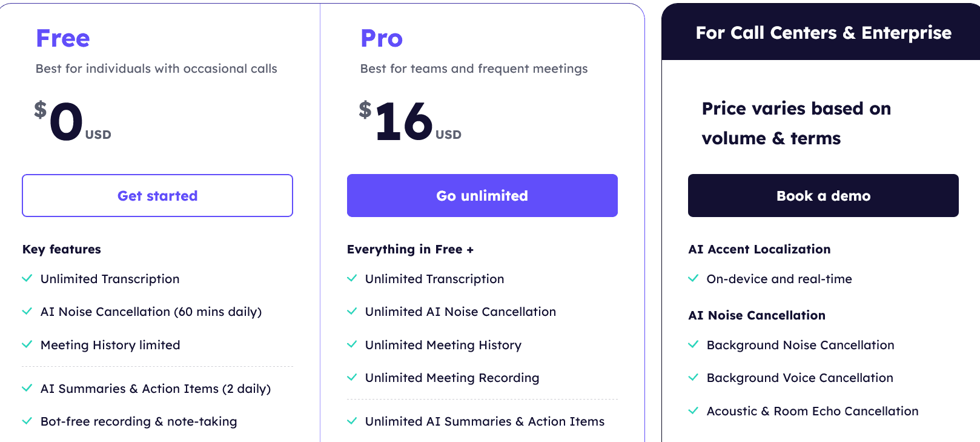Select the Pro plan heading
Screen dimensions: 980x442
382,38
